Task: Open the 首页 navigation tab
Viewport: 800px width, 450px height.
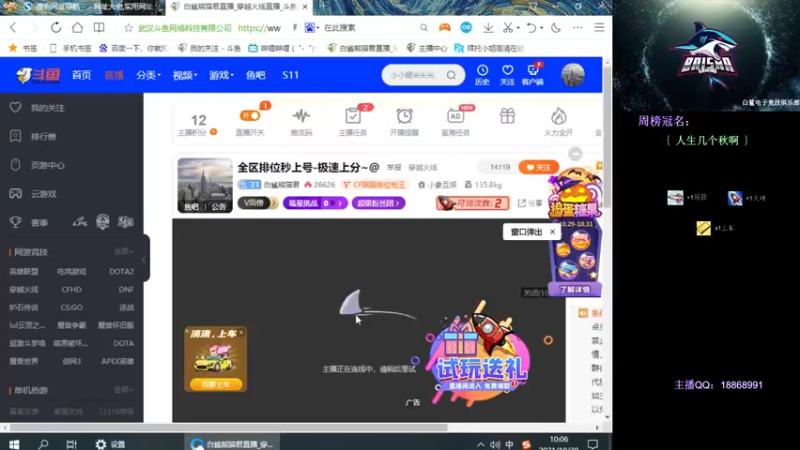Action: (82, 75)
